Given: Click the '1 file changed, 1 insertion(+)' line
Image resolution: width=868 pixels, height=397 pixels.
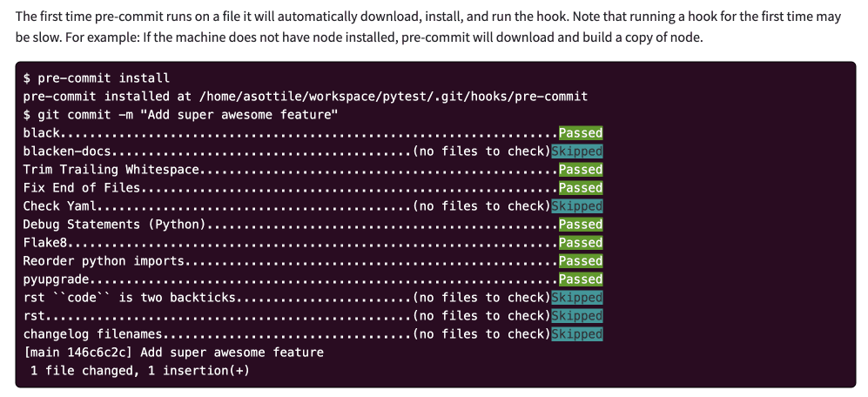Looking at the screenshot, I should point(140,370).
